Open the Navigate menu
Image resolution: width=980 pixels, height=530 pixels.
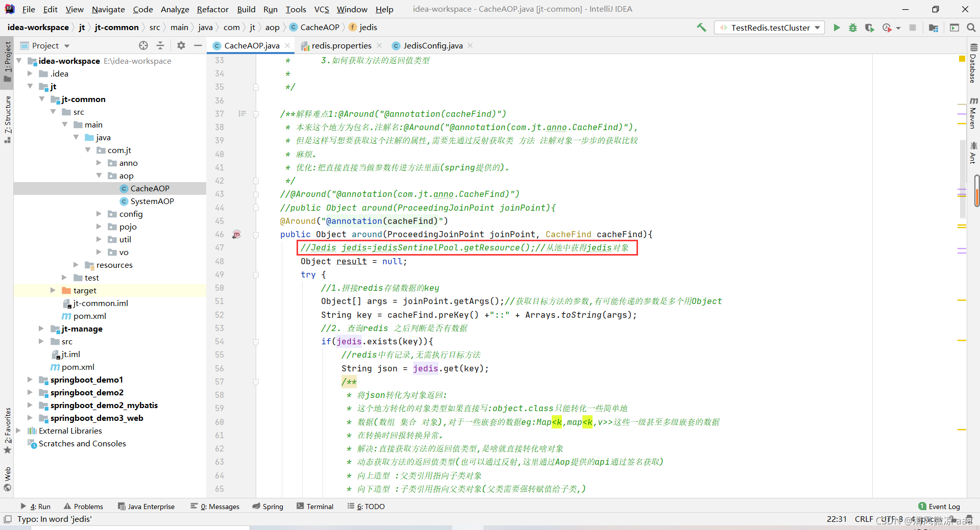(108, 9)
